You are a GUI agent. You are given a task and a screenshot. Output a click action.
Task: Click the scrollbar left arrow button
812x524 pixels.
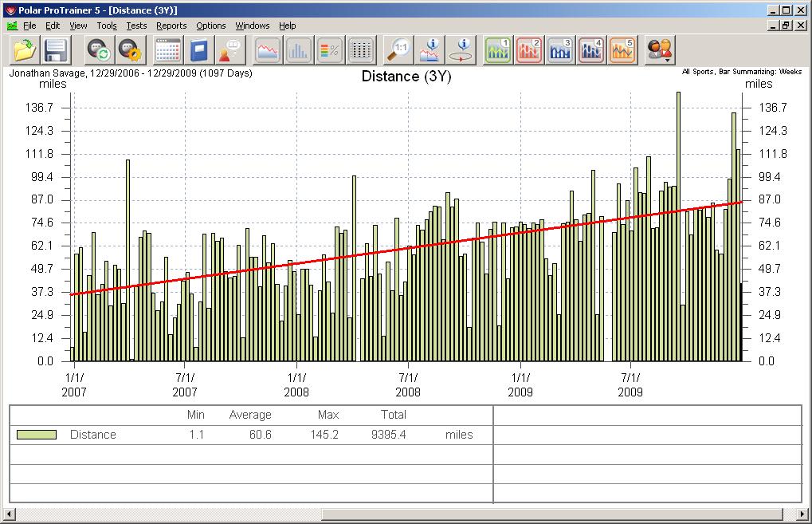(x=9, y=514)
